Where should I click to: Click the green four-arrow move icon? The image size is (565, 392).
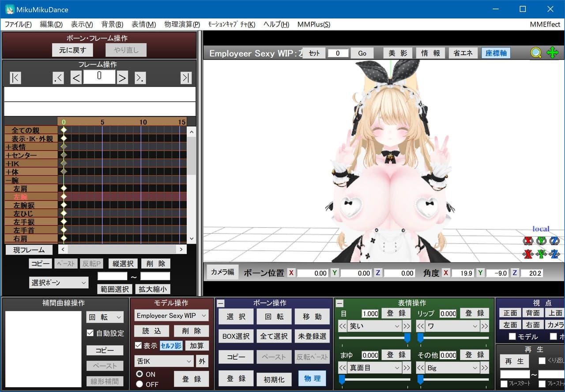point(552,53)
